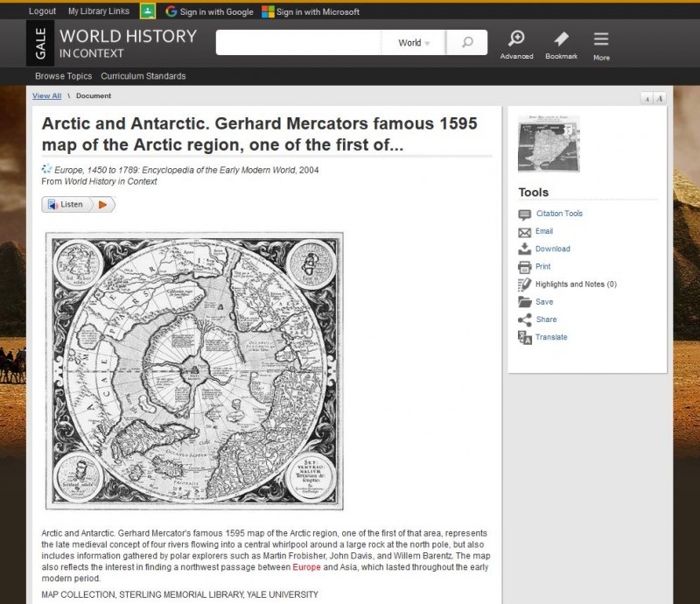Follow the red Europe link
This screenshot has width=700, height=604.
pos(306,567)
